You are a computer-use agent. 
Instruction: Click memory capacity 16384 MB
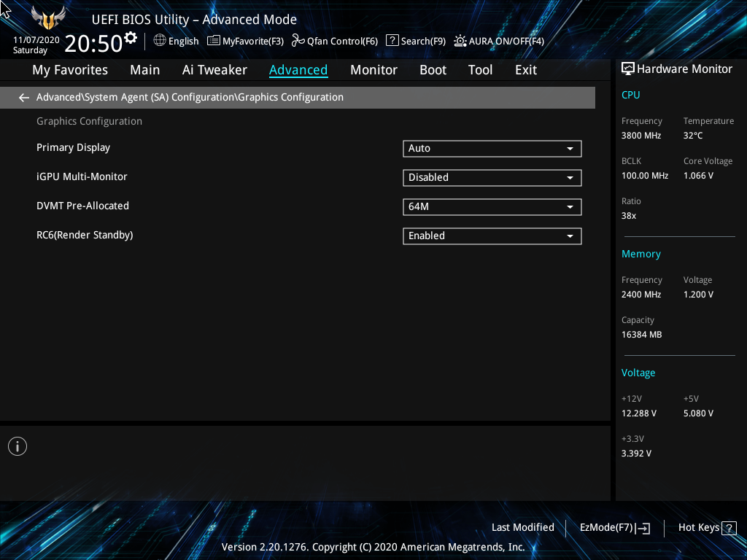click(641, 335)
